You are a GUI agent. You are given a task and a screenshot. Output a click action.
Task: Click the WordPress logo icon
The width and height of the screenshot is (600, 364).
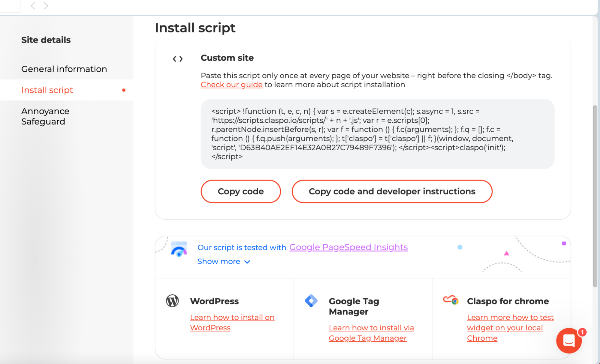point(173,301)
